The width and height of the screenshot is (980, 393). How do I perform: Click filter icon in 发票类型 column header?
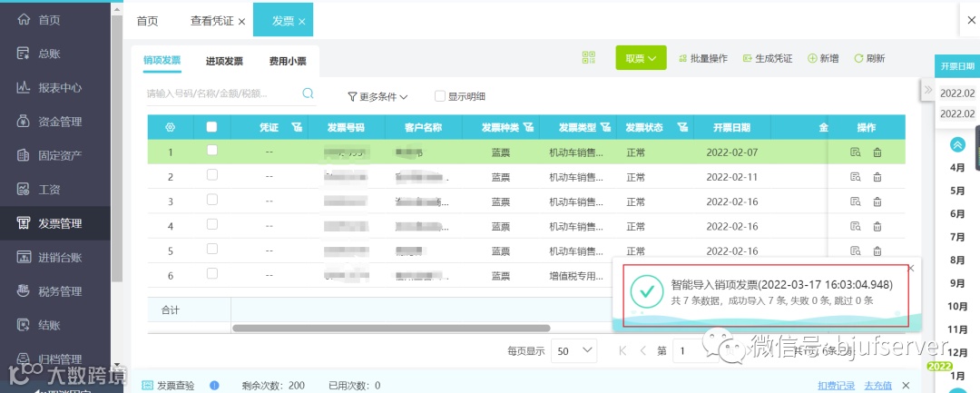coord(605,127)
